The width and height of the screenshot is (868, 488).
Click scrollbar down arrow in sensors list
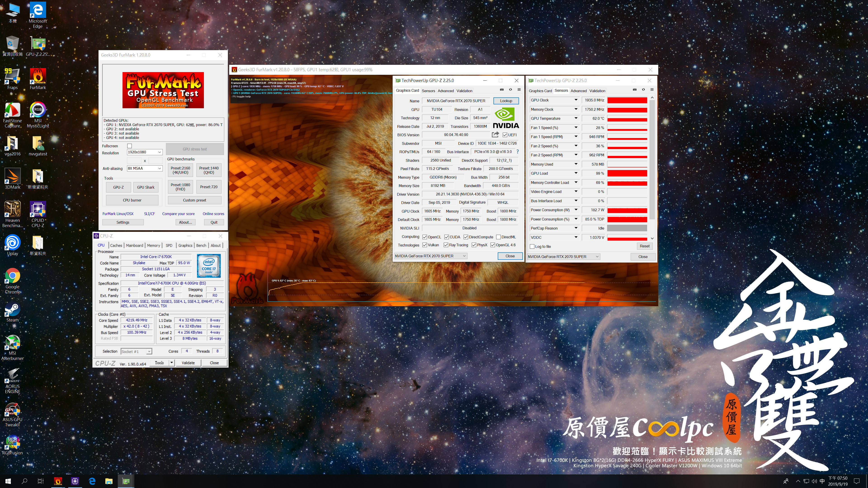(x=652, y=238)
